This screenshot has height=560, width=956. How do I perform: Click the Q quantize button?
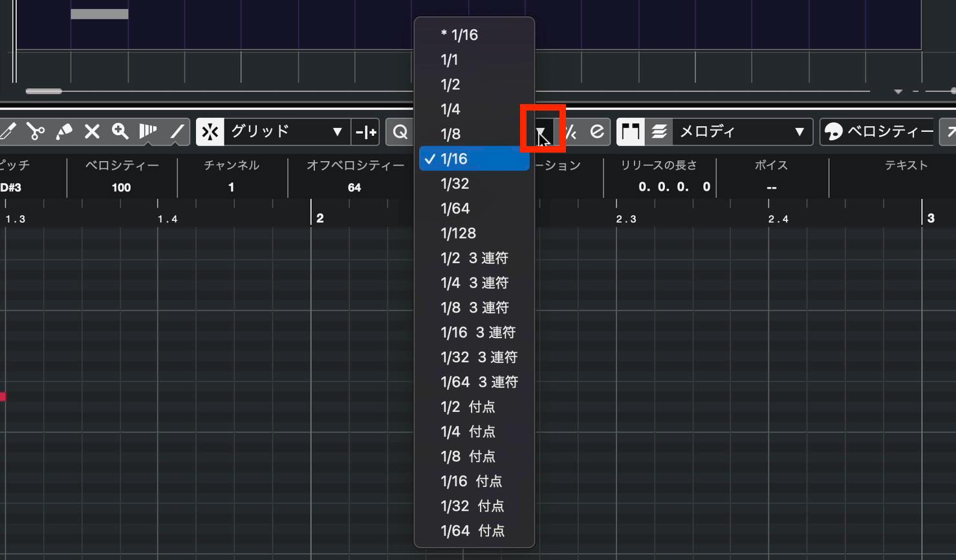tap(400, 132)
